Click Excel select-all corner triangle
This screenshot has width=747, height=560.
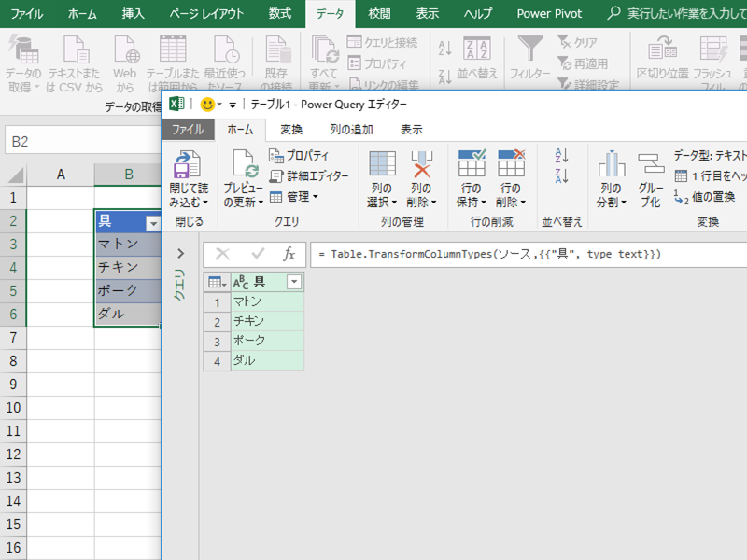15,175
